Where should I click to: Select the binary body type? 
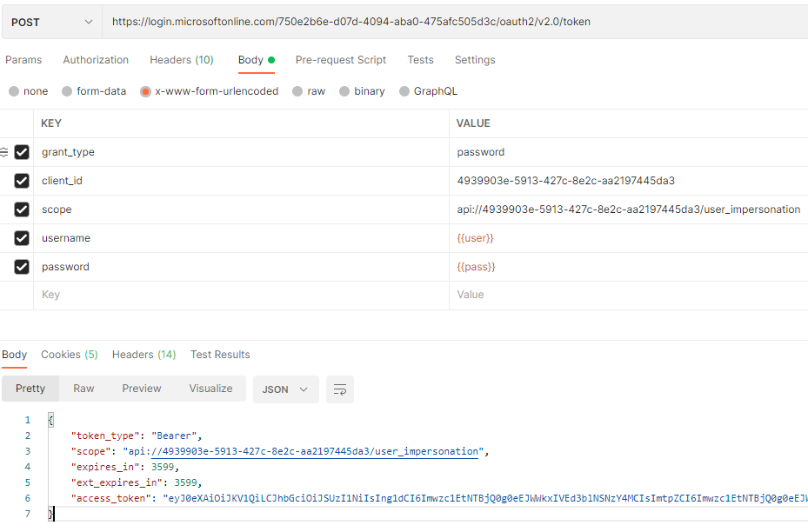(x=362, y=91)
